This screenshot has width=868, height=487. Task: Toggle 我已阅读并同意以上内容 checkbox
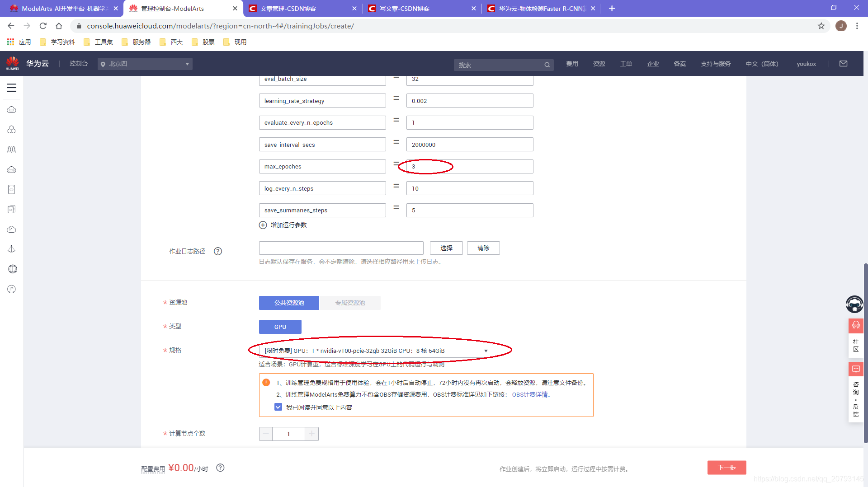(x=278, y=407)
